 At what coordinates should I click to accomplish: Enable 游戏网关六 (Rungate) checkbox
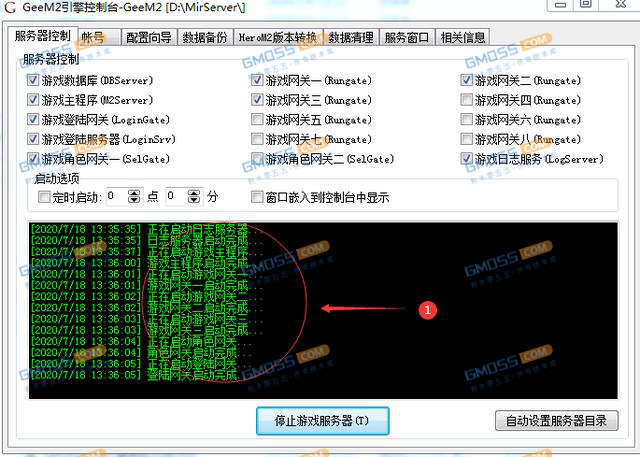tap(467, 119)
